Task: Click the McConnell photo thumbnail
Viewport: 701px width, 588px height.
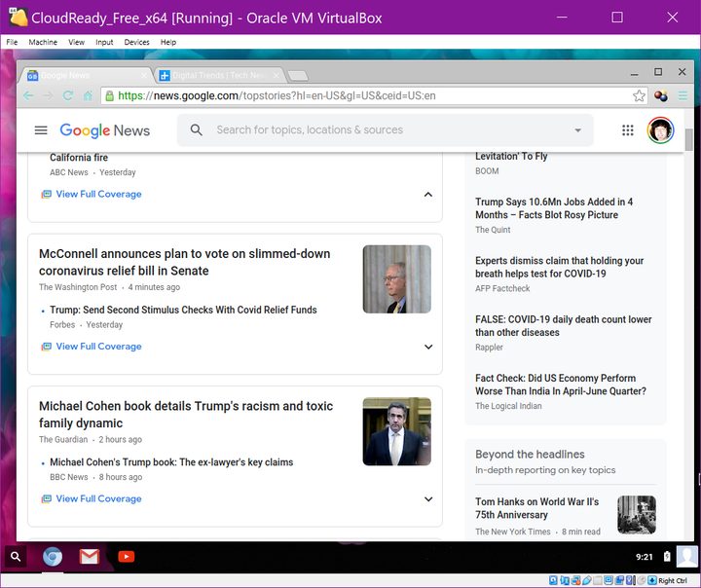Action: point(397,279)
